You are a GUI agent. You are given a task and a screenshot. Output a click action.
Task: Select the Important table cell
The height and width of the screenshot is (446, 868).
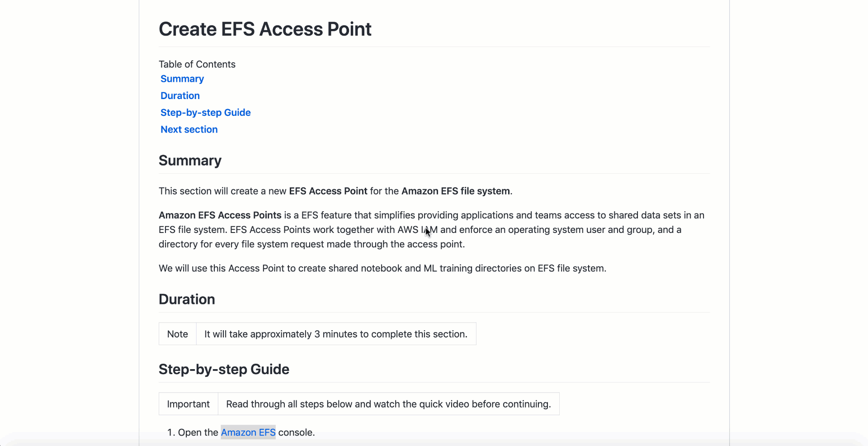point(189,404)
